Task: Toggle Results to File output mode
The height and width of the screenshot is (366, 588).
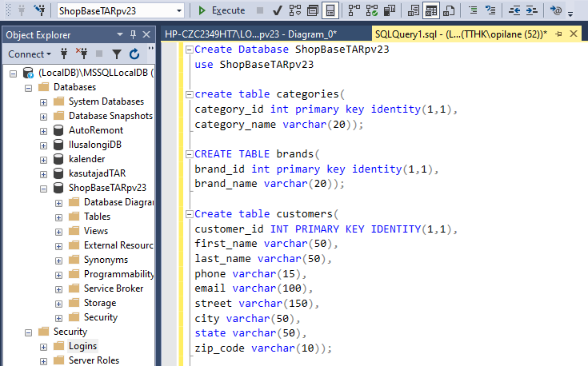Action: pyautogui.click(x=450, y=10)
